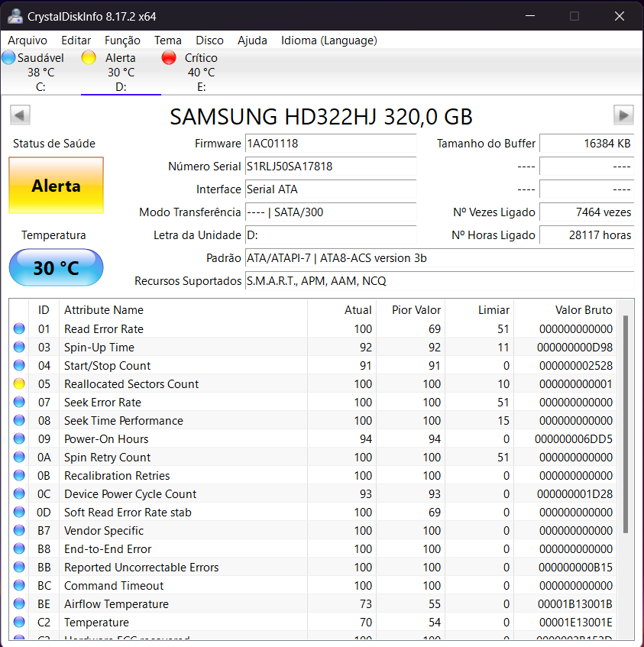Click the ID column header

(44, 310)
